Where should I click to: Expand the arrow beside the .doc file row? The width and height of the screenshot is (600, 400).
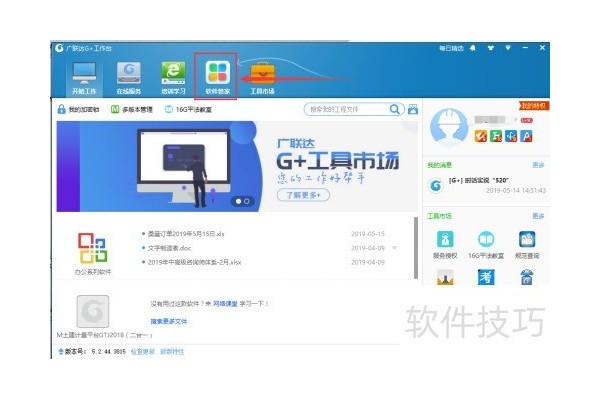[x=395, y=248]
